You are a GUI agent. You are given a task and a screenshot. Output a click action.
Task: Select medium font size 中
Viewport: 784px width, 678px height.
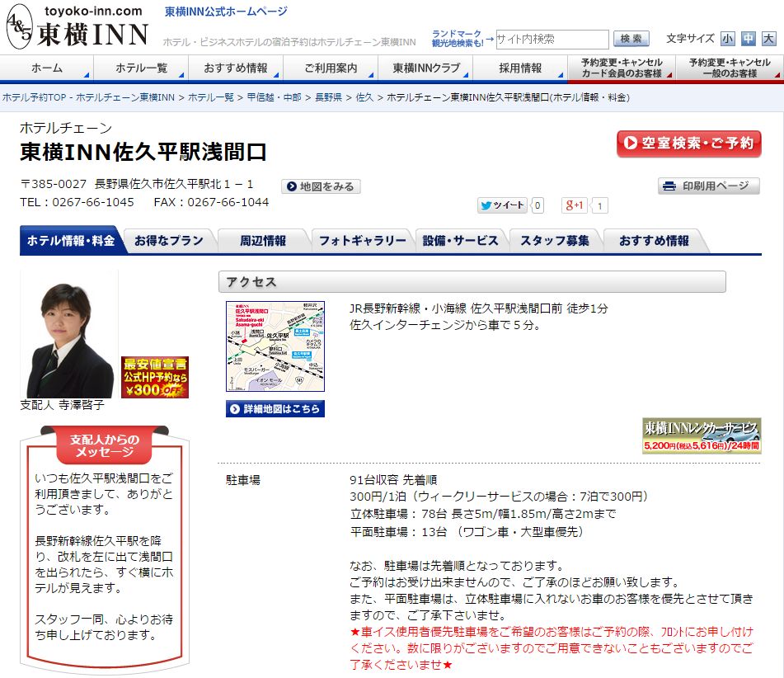click(748, 39)
